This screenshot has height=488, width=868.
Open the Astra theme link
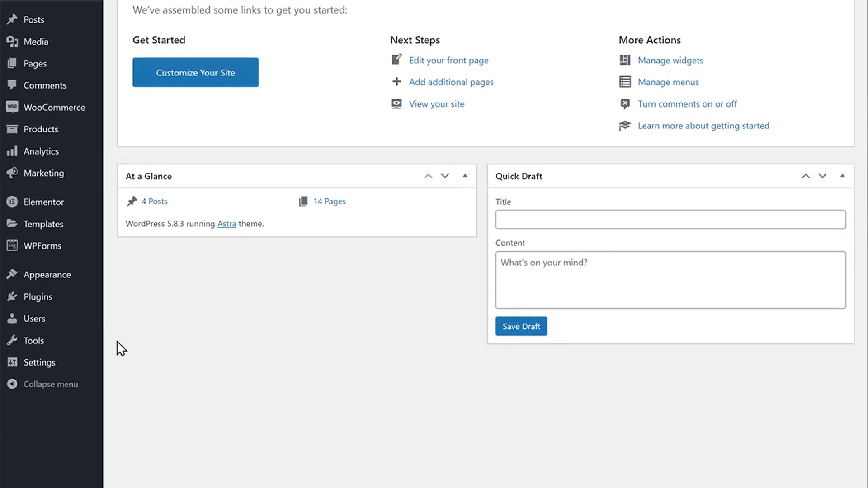226,224
